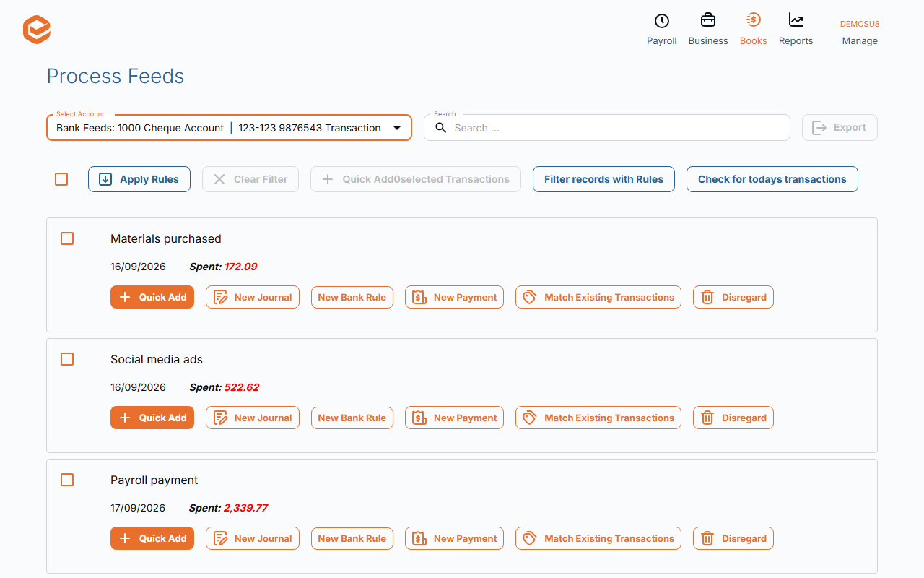This screenshot has width=924, height=578.
Task: Click New Journal for Payroll payment
Action: 253,538
